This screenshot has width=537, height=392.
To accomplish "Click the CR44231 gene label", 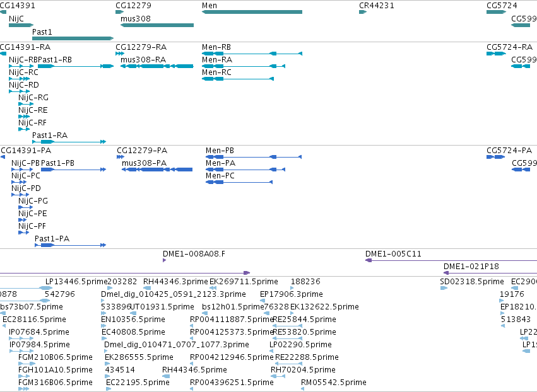I will [376, 6].
